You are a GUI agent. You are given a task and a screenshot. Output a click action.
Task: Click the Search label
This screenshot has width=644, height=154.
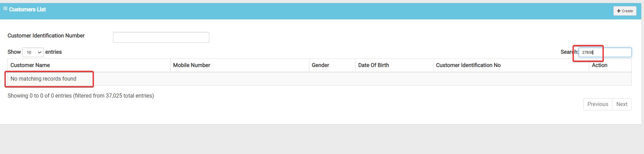click(569, 52)
